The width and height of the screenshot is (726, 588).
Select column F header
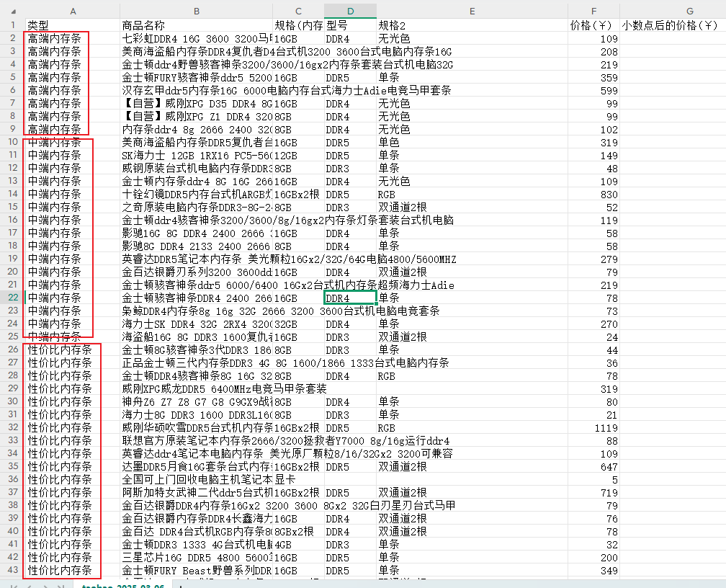(593, 11)
